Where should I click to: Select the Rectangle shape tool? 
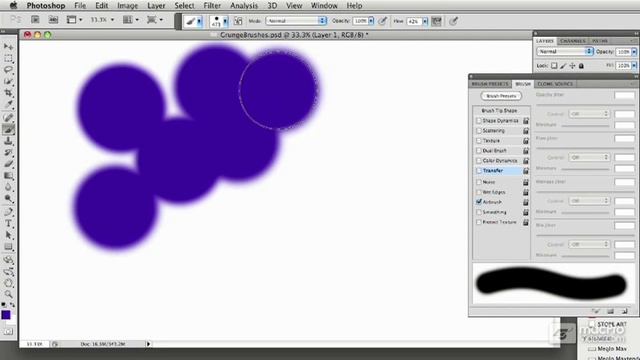(x=8, y=247)
